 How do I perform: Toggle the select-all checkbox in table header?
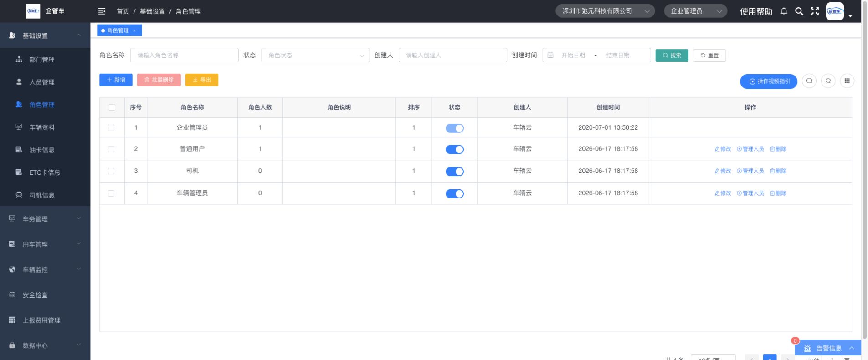pyautogui.click(x=112, y=107)
